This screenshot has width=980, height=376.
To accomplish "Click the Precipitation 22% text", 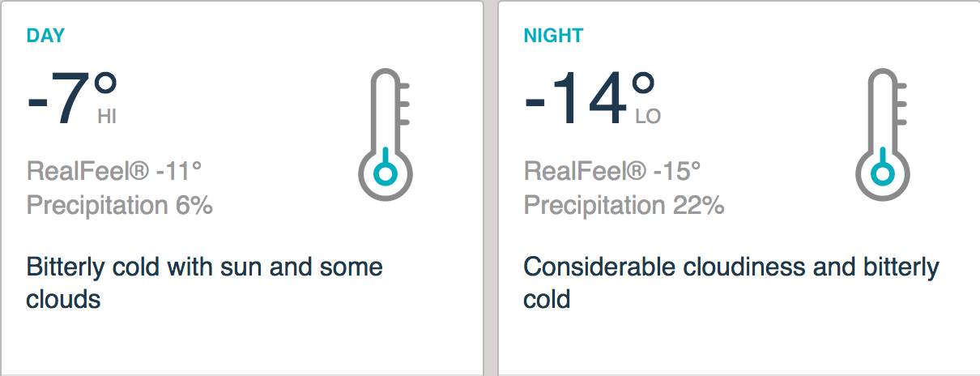I will pos(624,205).
